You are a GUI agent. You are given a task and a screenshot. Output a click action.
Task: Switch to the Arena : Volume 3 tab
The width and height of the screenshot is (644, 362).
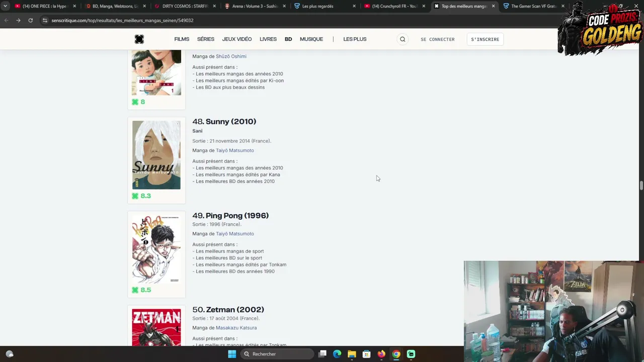point(255,6)
